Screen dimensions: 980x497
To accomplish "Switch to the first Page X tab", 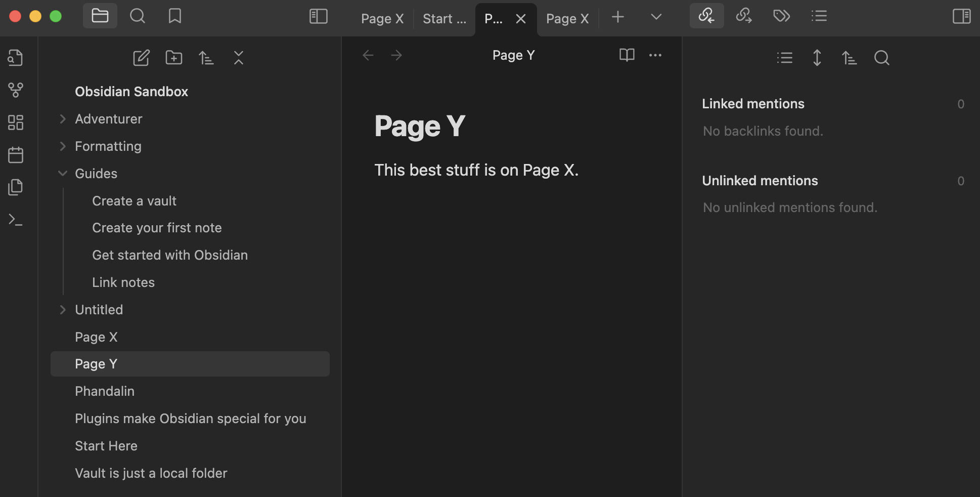I will pyautogui.click(x=382, y=19).
